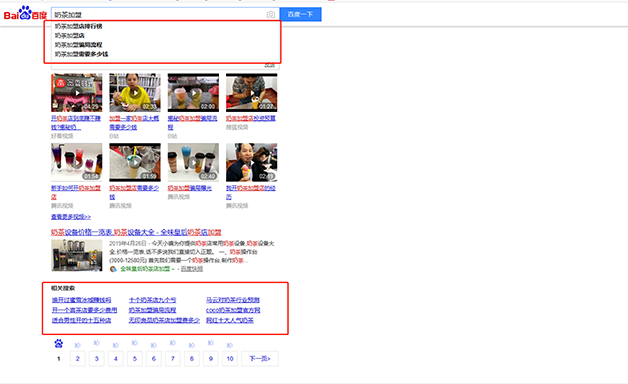Play the 02:00 video thumbnail
Image resolution: width=628 pixels, height=384 pixels.
point(193,92)
